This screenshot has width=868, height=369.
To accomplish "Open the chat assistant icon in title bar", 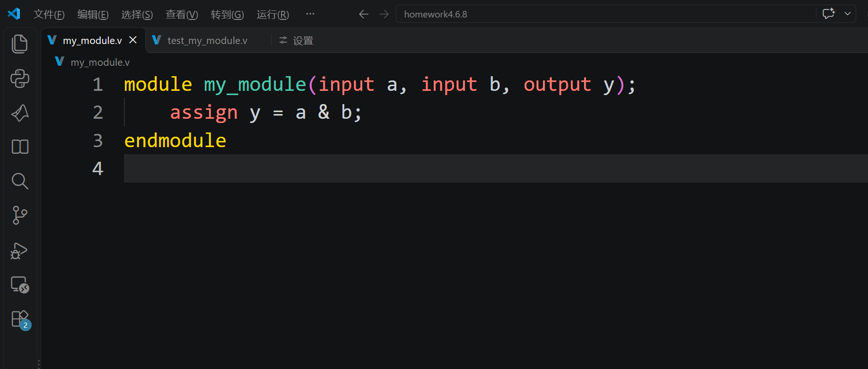I will point(828,14).
